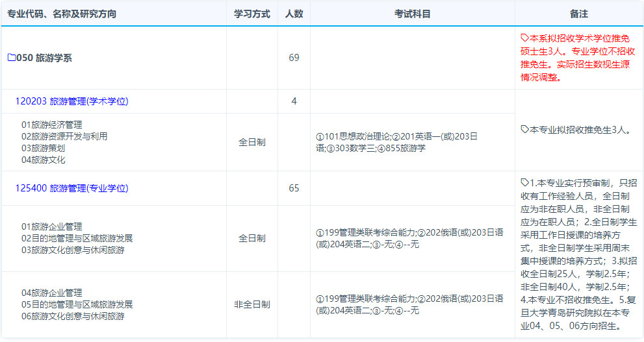Click the 69 enrollment count cell
Image resolution: width=644 pixels, height=342 pixels.
(x=294, y=58)
